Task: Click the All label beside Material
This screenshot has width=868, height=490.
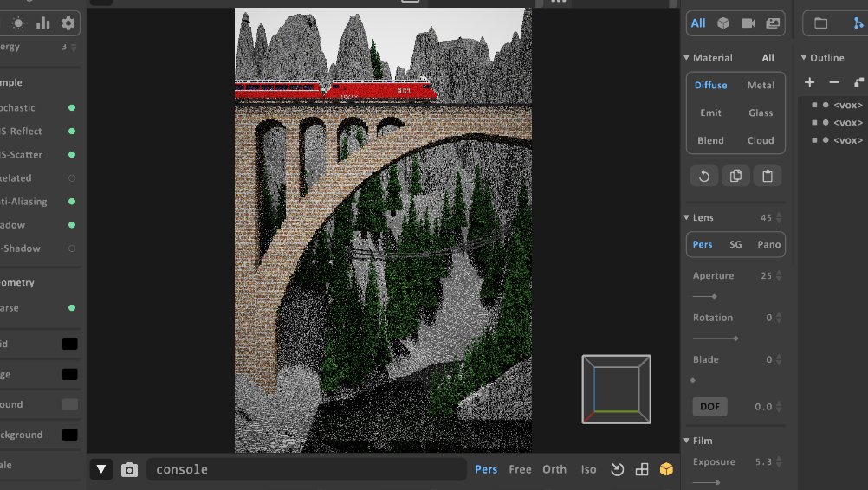Action: [768, 57]
